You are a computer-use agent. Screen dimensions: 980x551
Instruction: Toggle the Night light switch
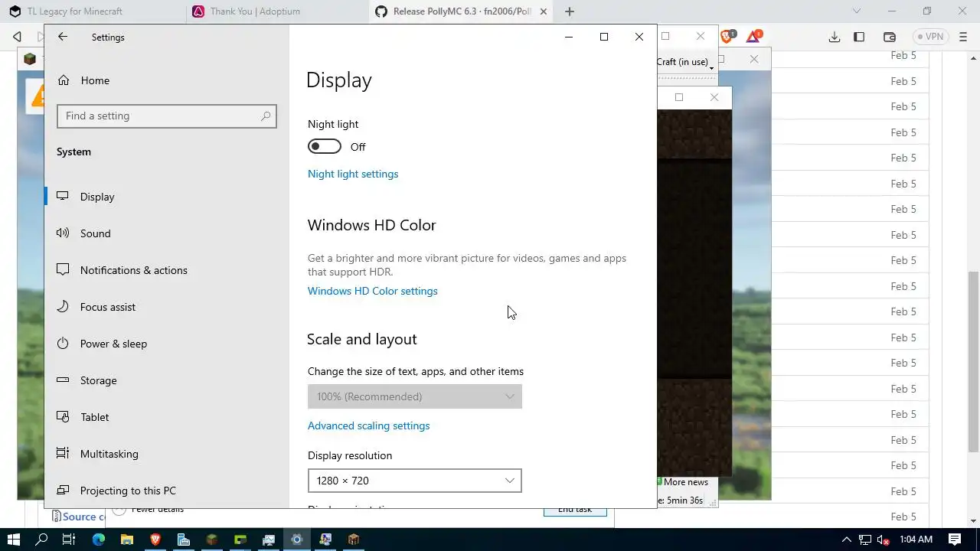tap(325, 147)
